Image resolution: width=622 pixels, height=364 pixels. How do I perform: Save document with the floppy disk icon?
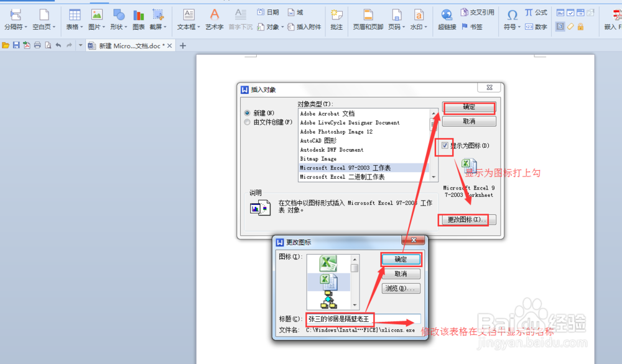click(16, 45)
